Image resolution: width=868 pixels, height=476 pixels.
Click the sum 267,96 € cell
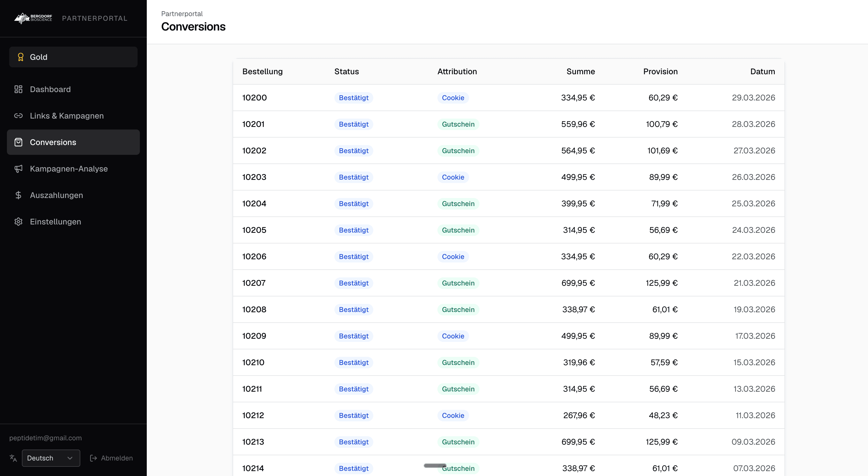click(x=579, y=415)
